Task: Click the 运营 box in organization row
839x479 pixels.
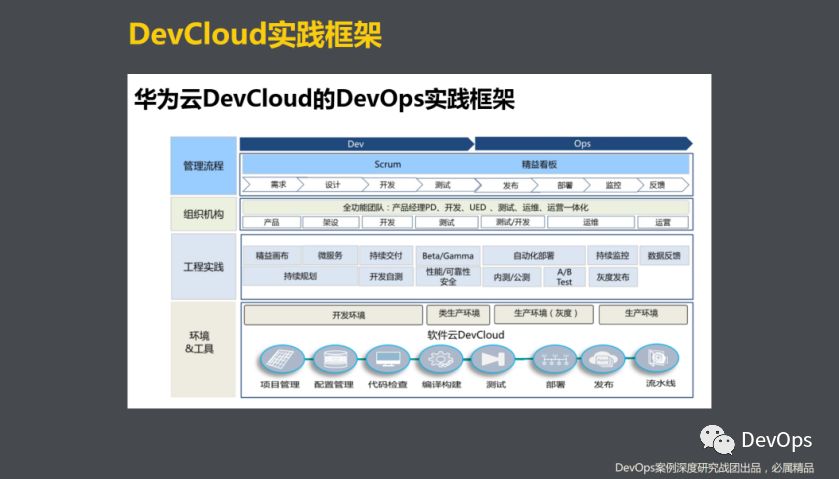Action: 663,222
